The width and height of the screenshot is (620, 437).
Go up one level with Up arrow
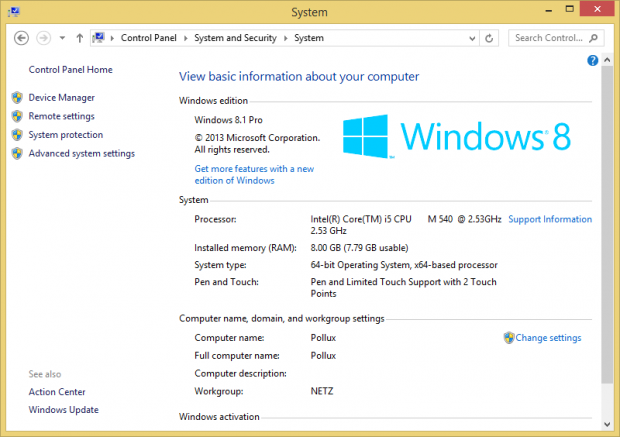pyautogui.click(x=79, y=38)
